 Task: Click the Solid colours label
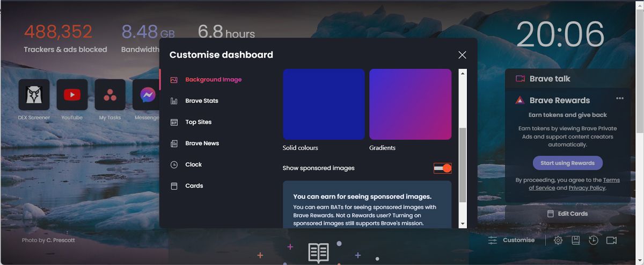pos(301,148)
